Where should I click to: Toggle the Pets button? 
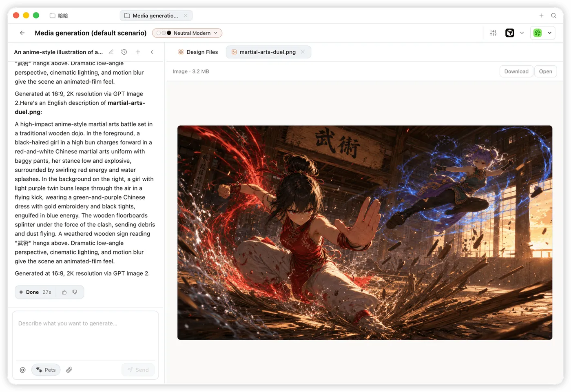pos(46,370)
